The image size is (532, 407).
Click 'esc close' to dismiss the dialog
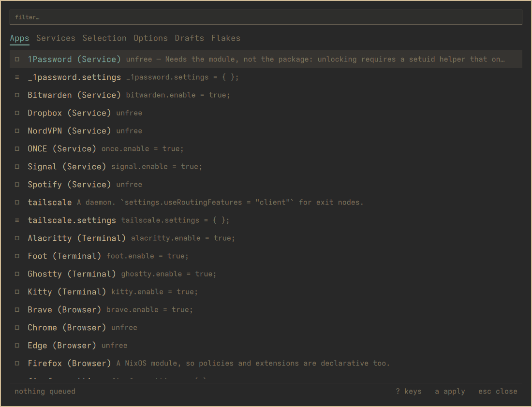pos(498,392)
